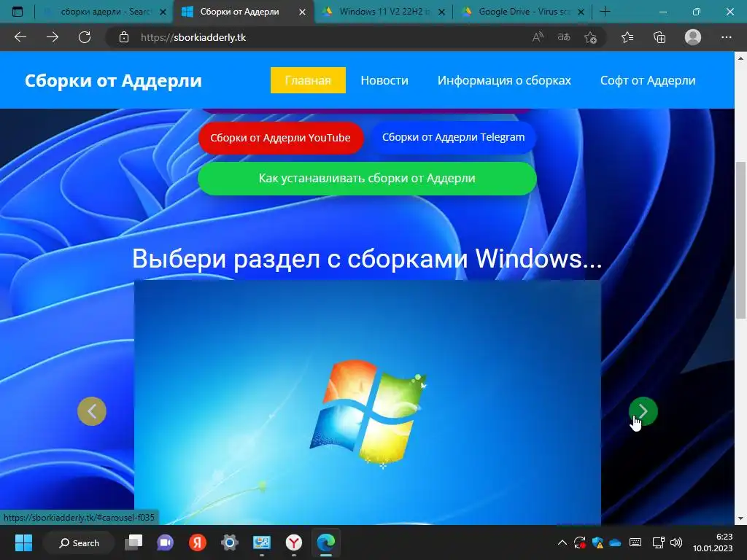Screen dimensions: 747x560
Task: Open the Collections panel
Action: (659, 37)
